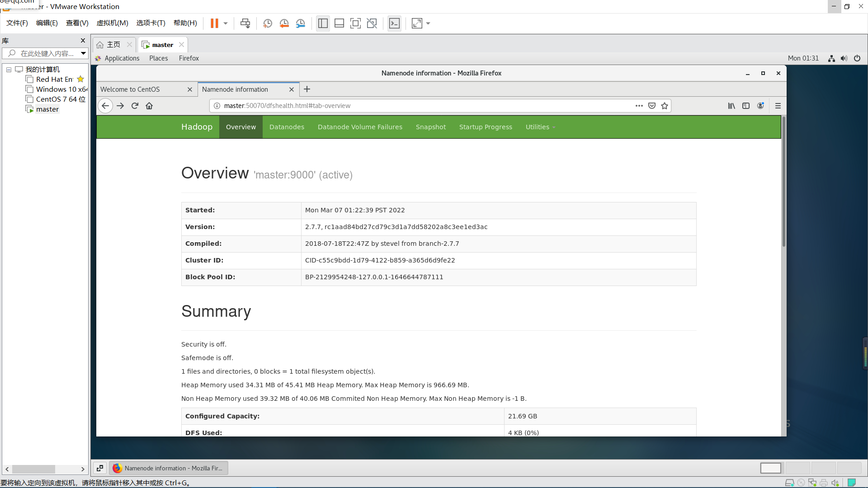
Task: Toggle Firefox sidebar panel icon
Action: pyautogui.click(x=746, y=106)
